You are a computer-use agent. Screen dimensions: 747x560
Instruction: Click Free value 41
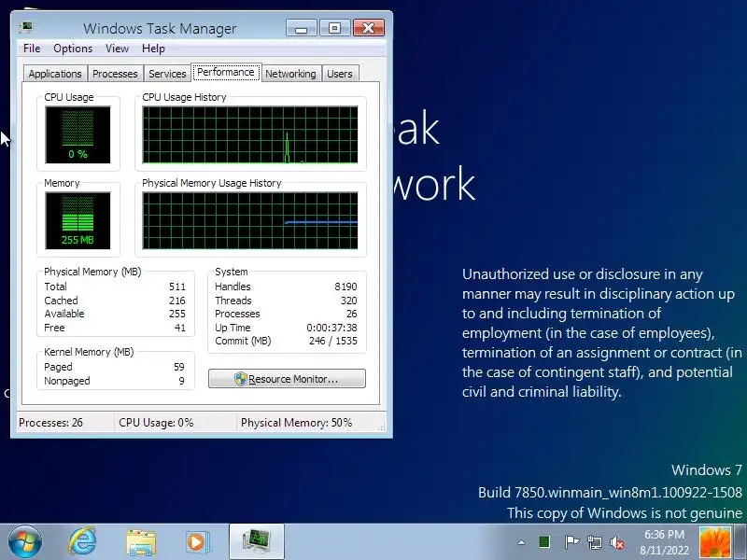(179, 328)
